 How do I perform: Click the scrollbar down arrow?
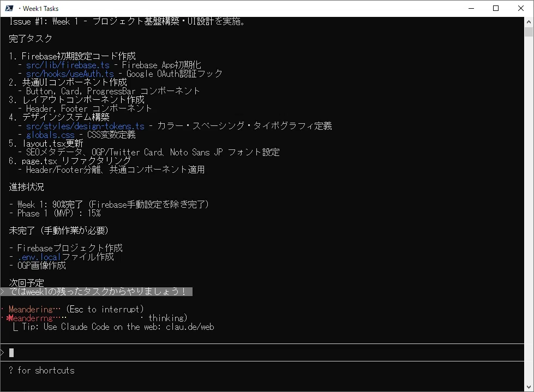(x=529, y=387)
